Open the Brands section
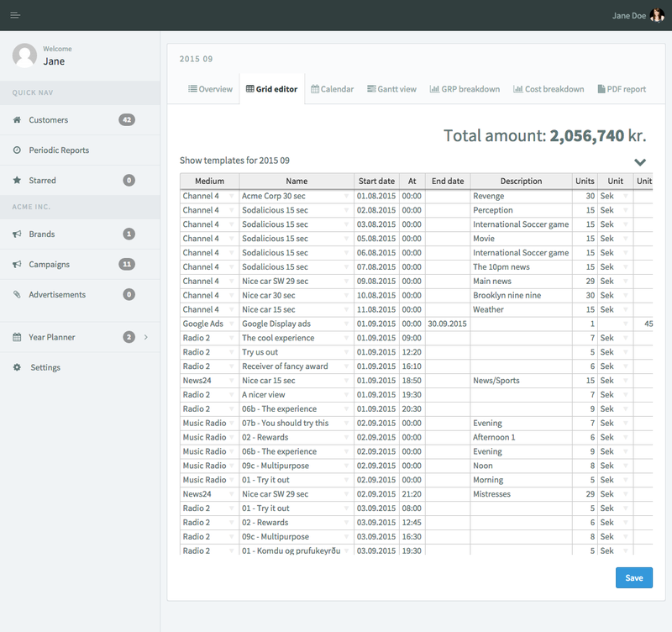Screen dimensions: 672x632 pyautogui.click(x=80, y=234)
